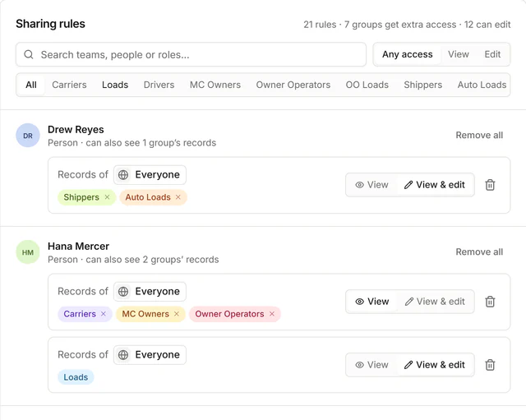The image size is (526, 420).
Task: Set Drew Reyes's rule to View & edit
Action: (435, 185)
